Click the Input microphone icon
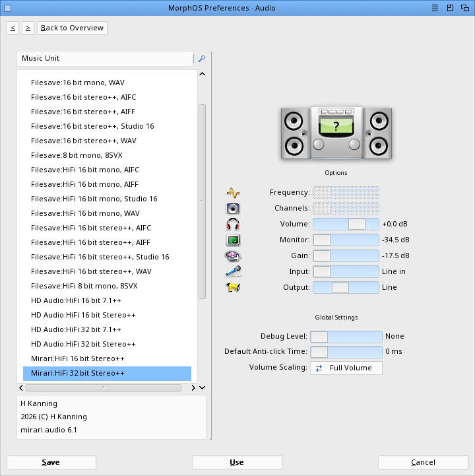Screen dimensions: 475x476 point(233,272)
